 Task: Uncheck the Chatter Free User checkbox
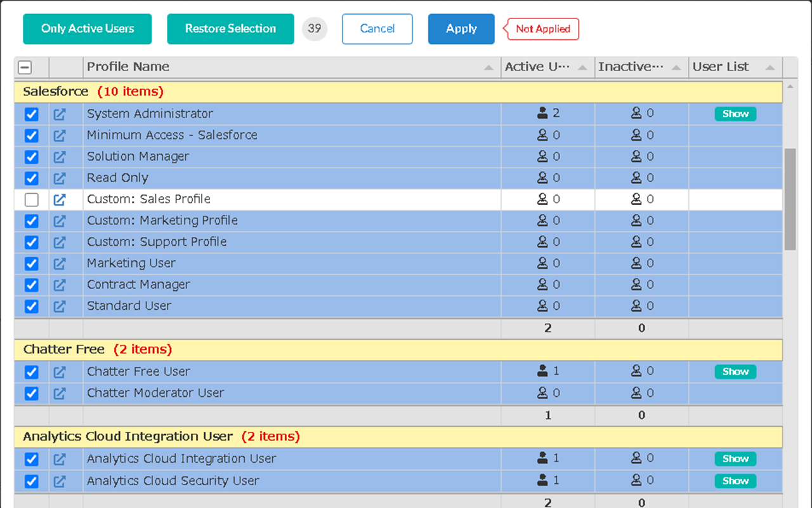click(x=31, y=372)
